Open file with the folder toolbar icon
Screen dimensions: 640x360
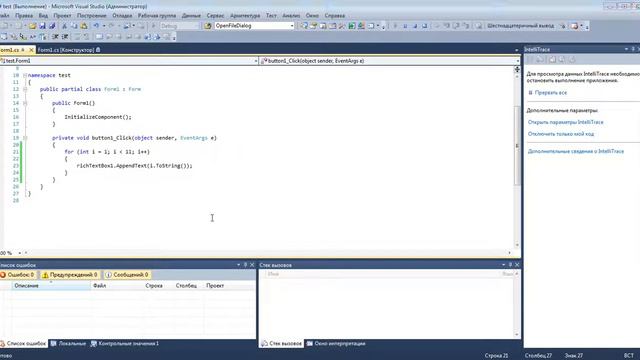coord(32,26)
